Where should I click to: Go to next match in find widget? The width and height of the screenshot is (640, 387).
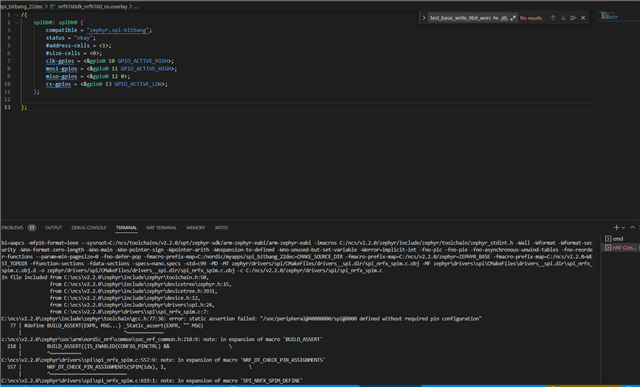[x=563, y=18]
